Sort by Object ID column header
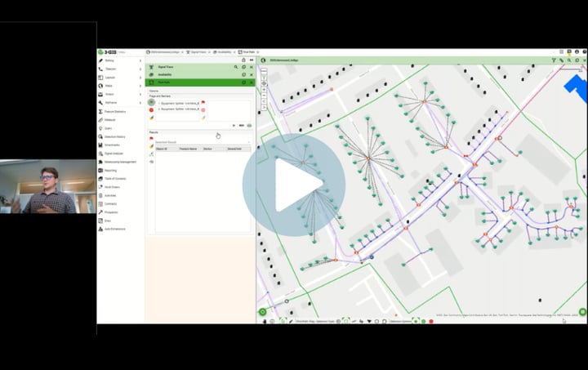The width and height of the screenshot is (588, 370). point(162,149)
